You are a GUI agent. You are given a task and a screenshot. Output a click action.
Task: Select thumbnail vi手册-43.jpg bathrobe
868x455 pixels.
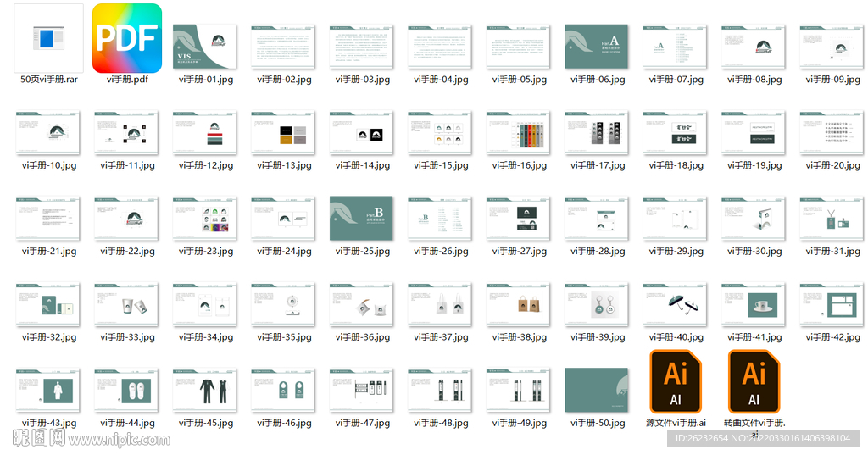(x=48, y=391)
